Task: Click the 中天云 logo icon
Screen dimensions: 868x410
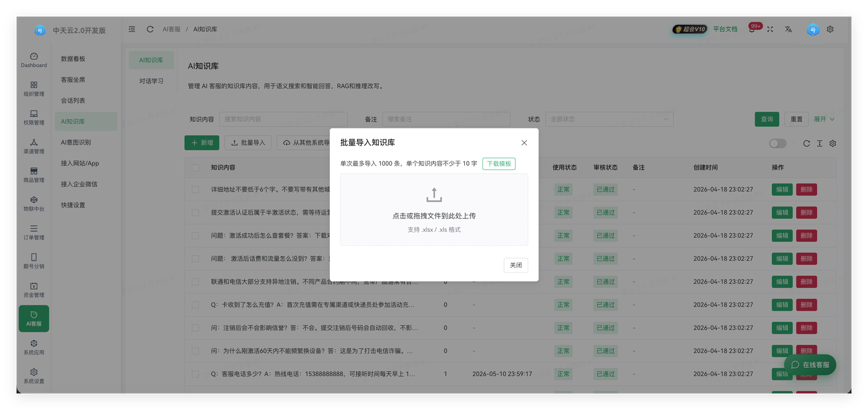Action: pos(40,30)
